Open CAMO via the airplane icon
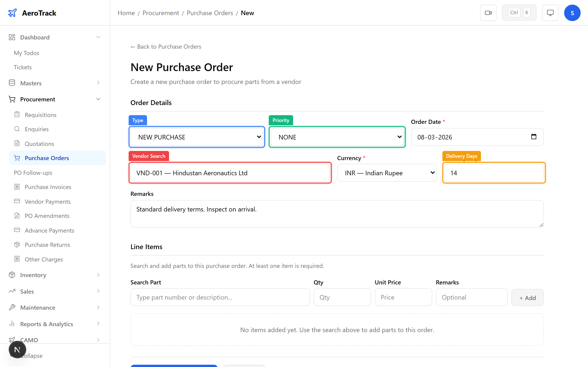This screenshot has height=367, width=588. pos(12,339)
